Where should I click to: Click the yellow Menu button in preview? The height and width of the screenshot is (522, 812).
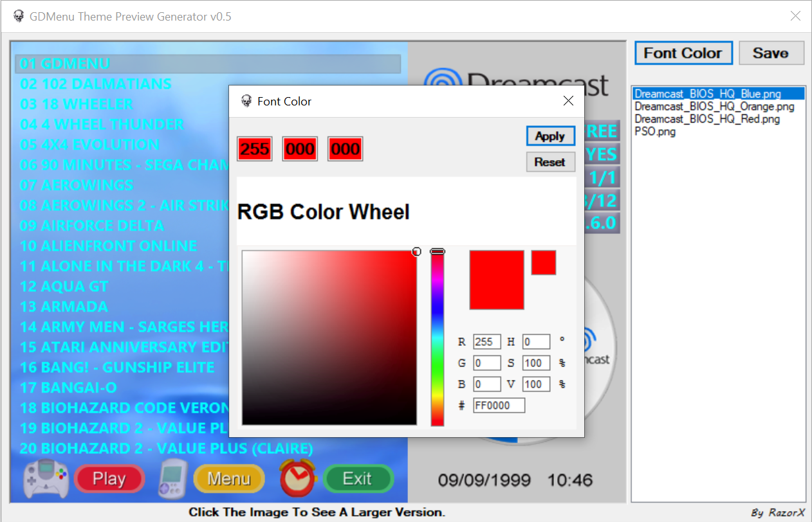(x=229, y=479)
